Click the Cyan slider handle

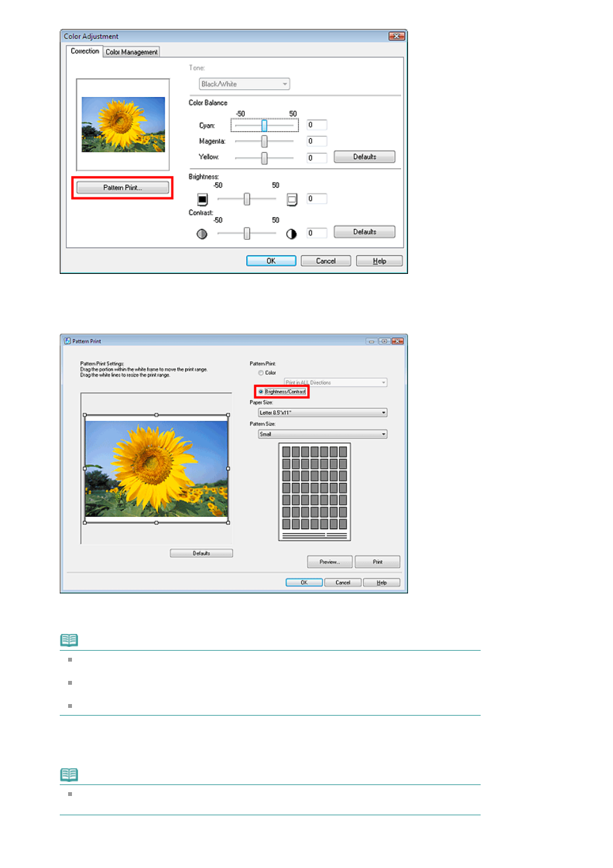pos(264,125)
